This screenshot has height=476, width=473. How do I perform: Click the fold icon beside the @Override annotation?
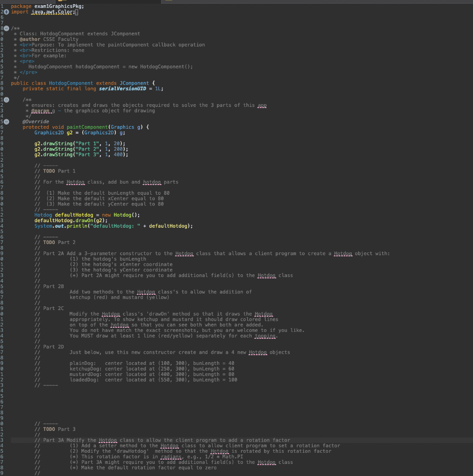[7, 121]
